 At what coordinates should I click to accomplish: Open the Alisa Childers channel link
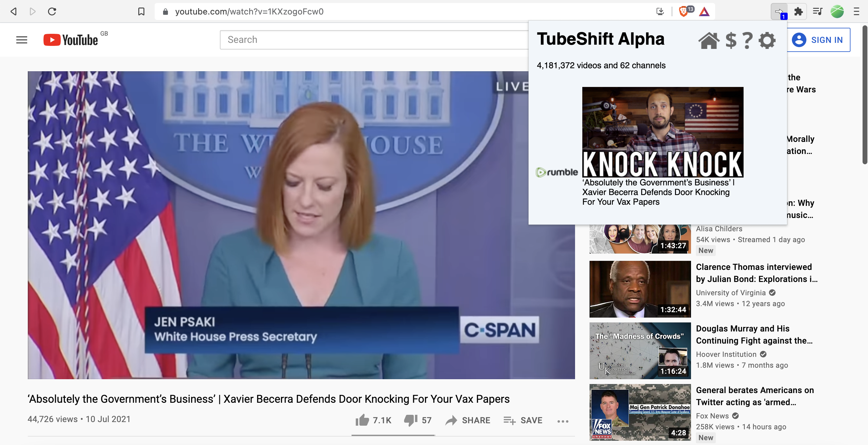click(719, 229)
